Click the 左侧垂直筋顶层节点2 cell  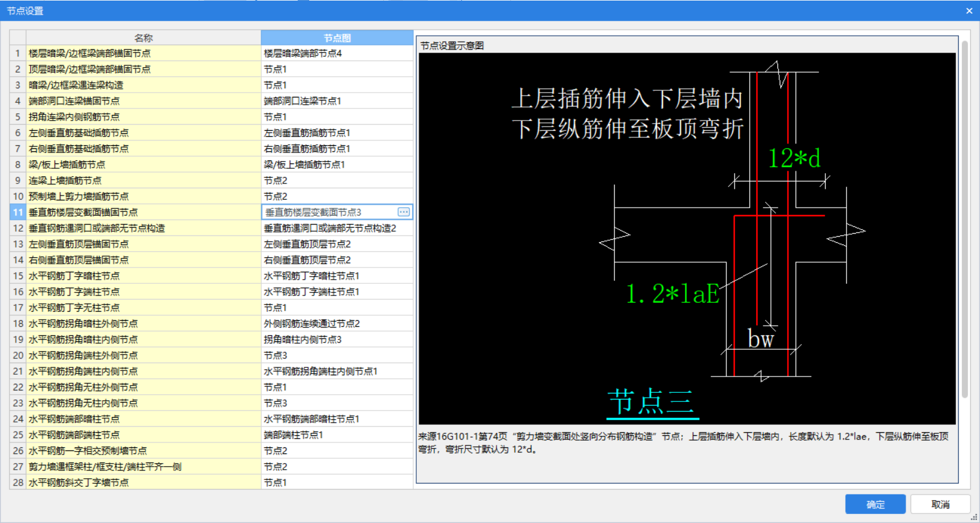pos(337,244)
